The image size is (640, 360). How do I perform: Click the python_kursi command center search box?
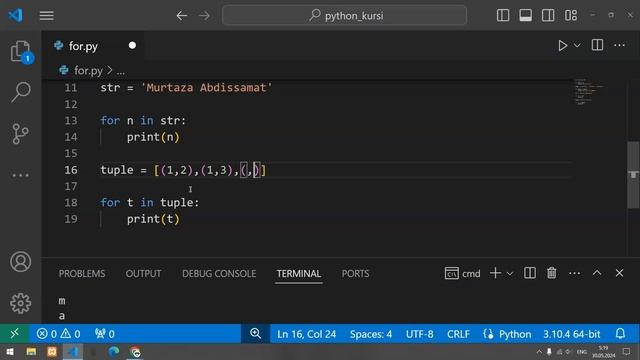[x=344, y=16]
